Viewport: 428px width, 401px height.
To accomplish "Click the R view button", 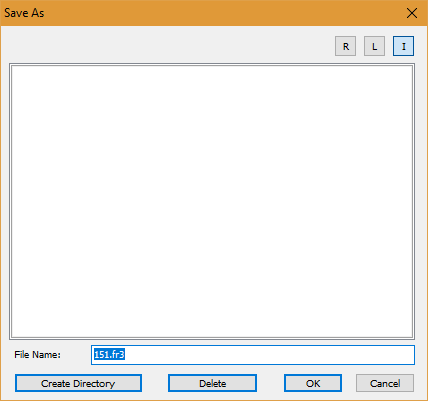I will click(x=345, y=46).
